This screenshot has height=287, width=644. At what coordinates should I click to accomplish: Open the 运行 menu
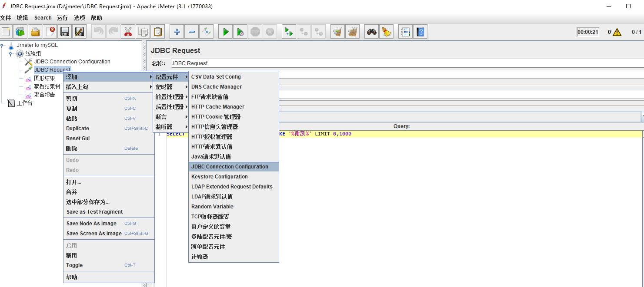point(62,18)
